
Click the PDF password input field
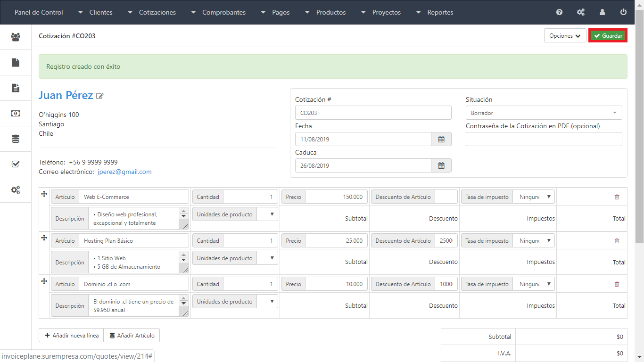click(544, 139)
